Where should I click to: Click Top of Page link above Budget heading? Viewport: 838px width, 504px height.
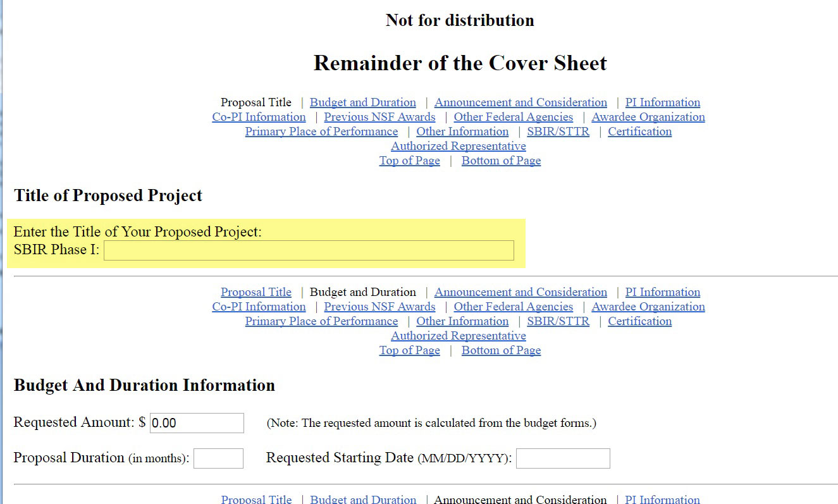pos(409,350)
